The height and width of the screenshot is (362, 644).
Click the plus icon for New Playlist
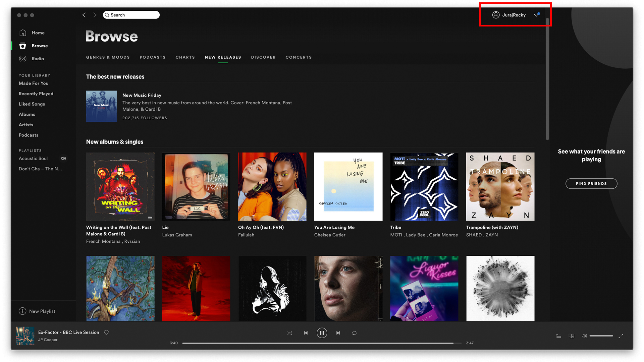click(22, 311)
